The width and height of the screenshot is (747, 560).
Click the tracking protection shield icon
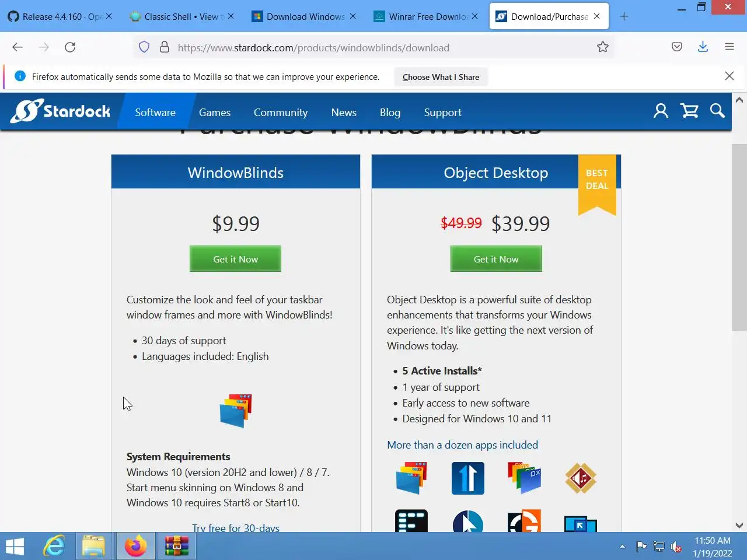pyautogui.click(x=144, y=47)
